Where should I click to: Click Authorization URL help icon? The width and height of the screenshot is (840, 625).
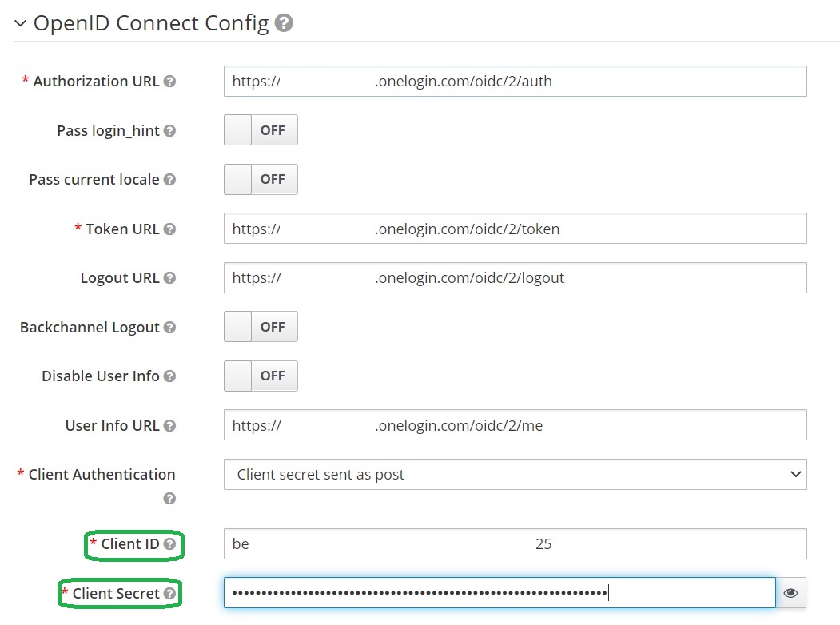point(169,82)
